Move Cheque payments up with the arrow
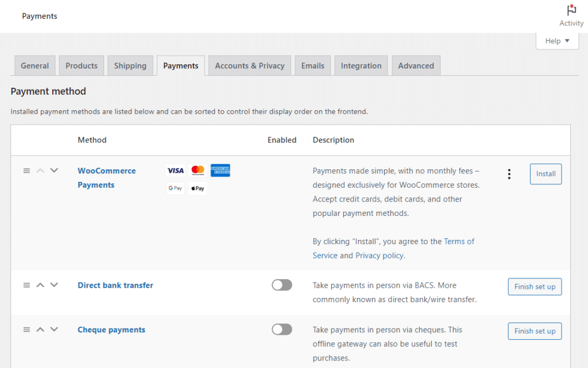This screenshot has height=368, width=588. click(x=40, y=329)
